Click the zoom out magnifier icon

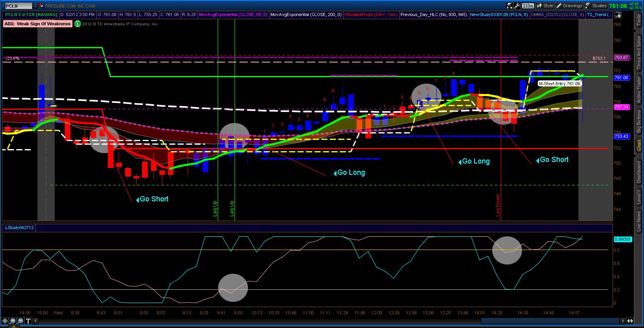tap(21, 321)
